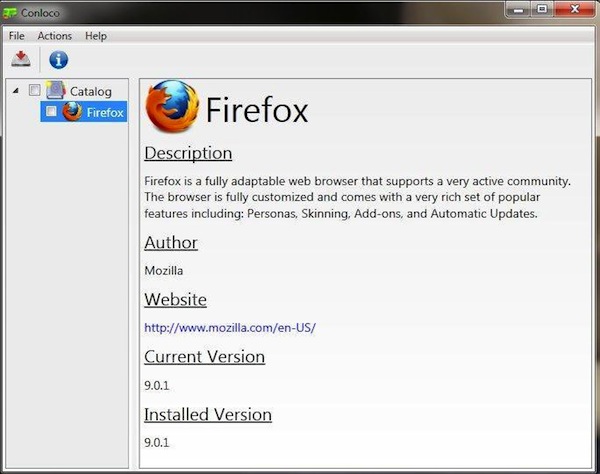Open the mozilla.com/en-US website link
The height and width of the screenshot is (474, 600).
(x=230, y=327)
